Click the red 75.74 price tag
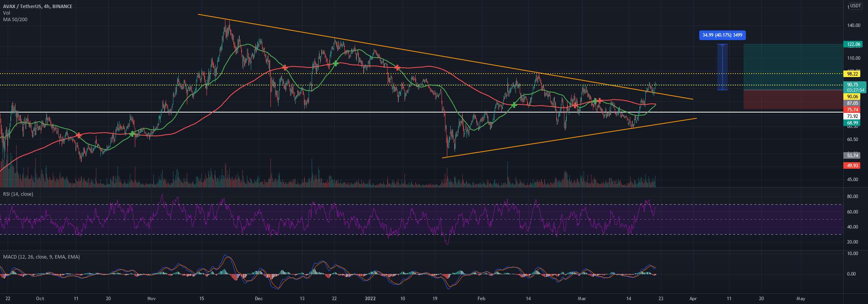The width and height of the screenshot is (868, 304). tap(852, 109)
